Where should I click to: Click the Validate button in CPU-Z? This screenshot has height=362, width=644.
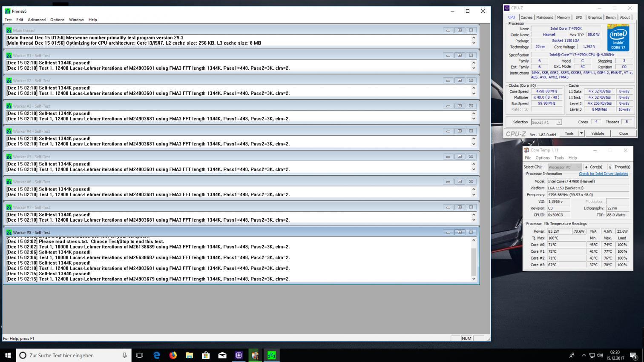pos(598,134)
